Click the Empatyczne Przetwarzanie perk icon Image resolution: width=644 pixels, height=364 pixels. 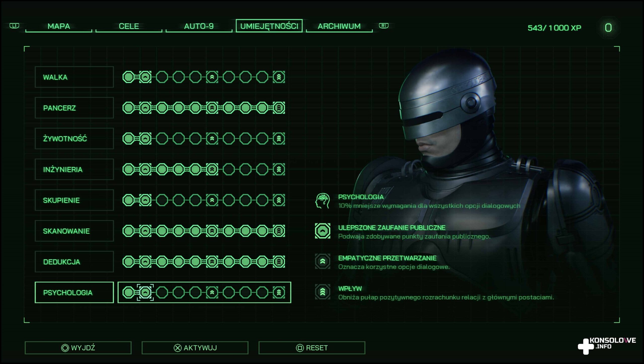point(323,261)
